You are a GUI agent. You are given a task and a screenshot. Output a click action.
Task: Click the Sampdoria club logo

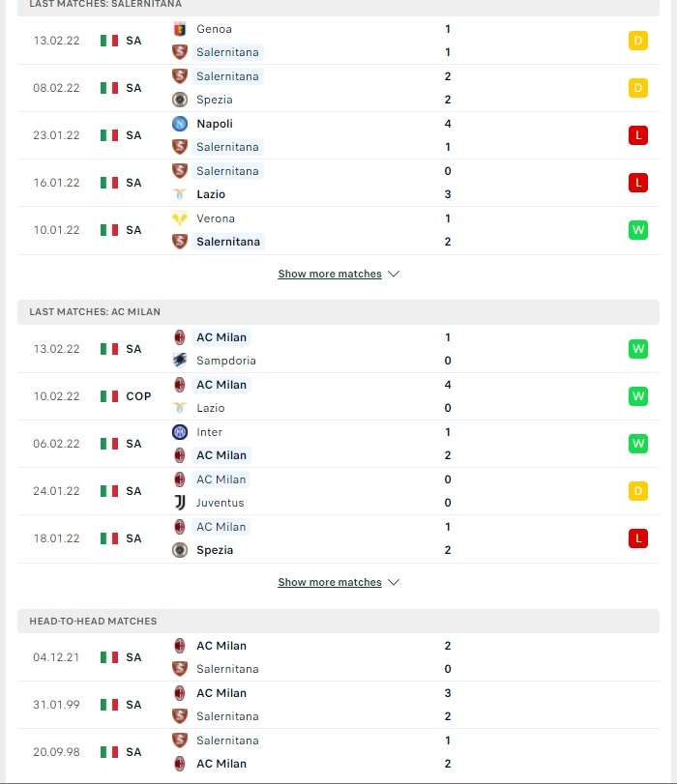pos(180,360)
